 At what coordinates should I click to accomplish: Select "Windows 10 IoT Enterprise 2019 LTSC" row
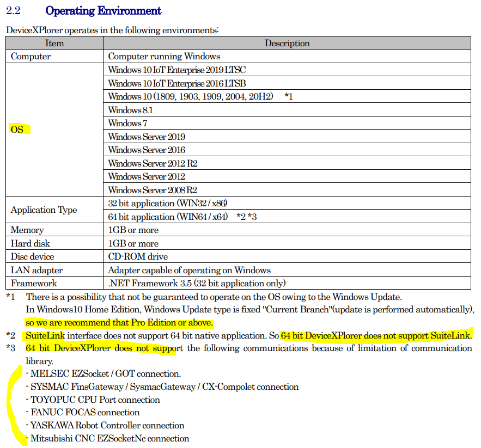coord(287,70)
